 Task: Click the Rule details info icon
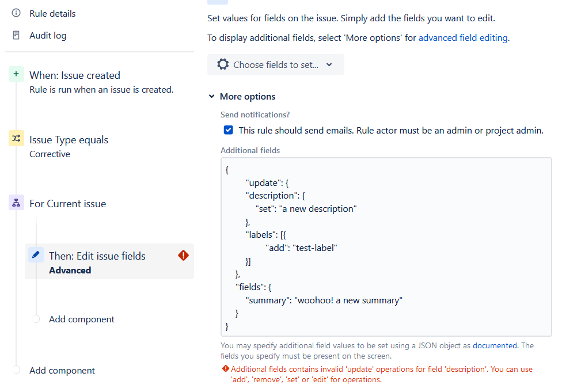(16, 13)
